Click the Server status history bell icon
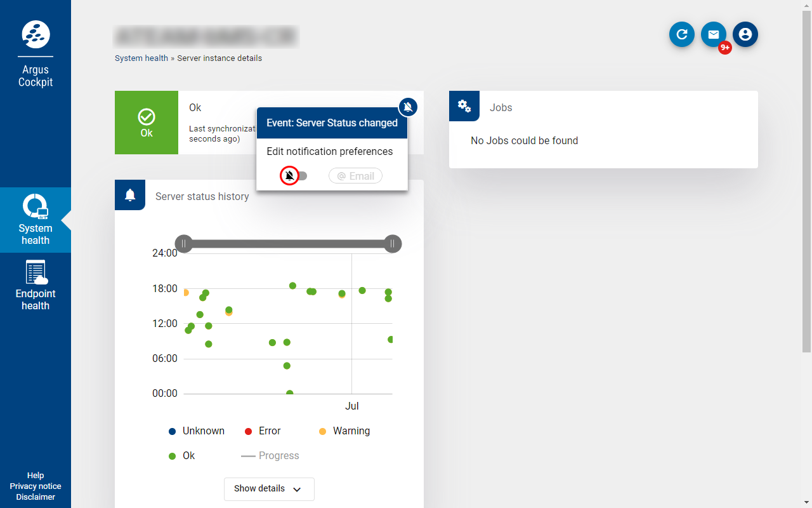 coord(130,195)
